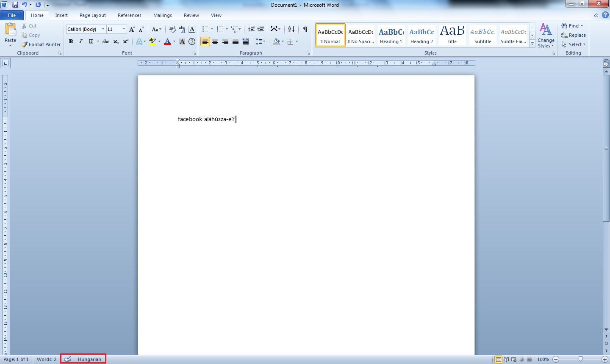Viewport: 610px width, 364px height.
Task: Open the font size dropdown
Action: (124, 29)
